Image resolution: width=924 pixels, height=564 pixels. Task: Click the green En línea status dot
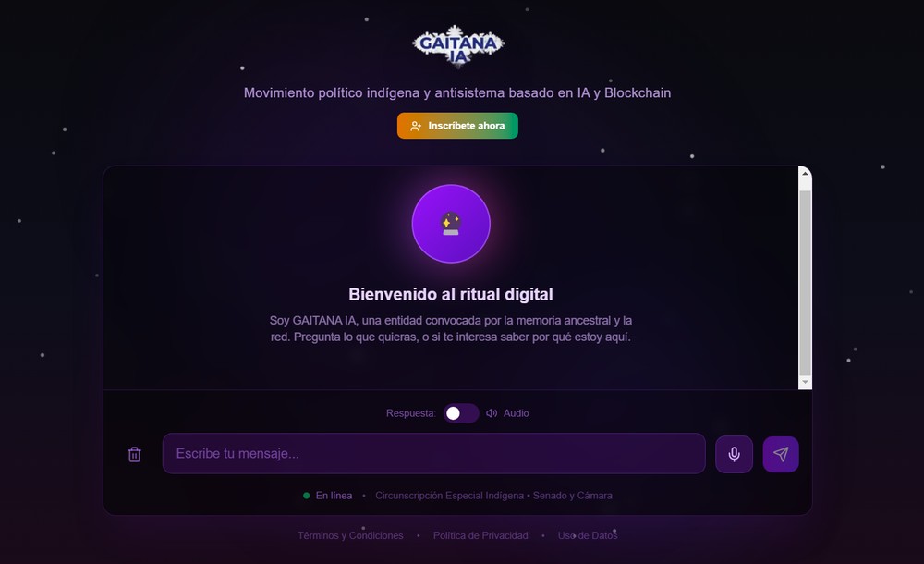coord(307,496)
